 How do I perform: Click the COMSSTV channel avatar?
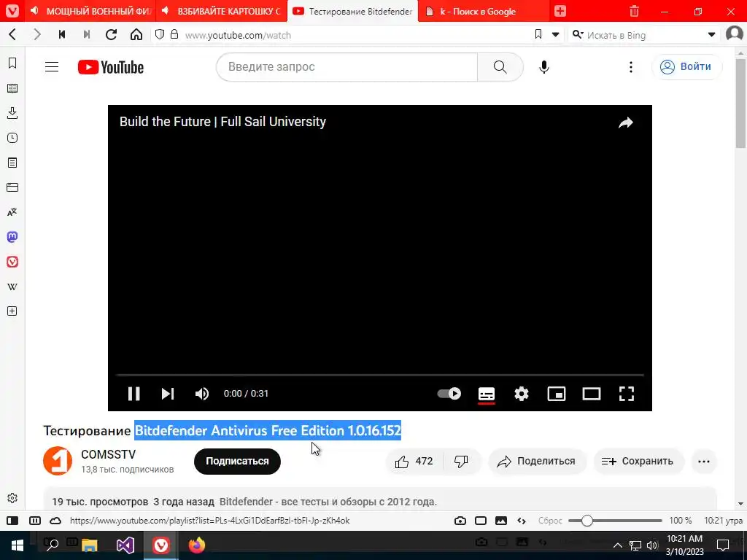point(58,461)
